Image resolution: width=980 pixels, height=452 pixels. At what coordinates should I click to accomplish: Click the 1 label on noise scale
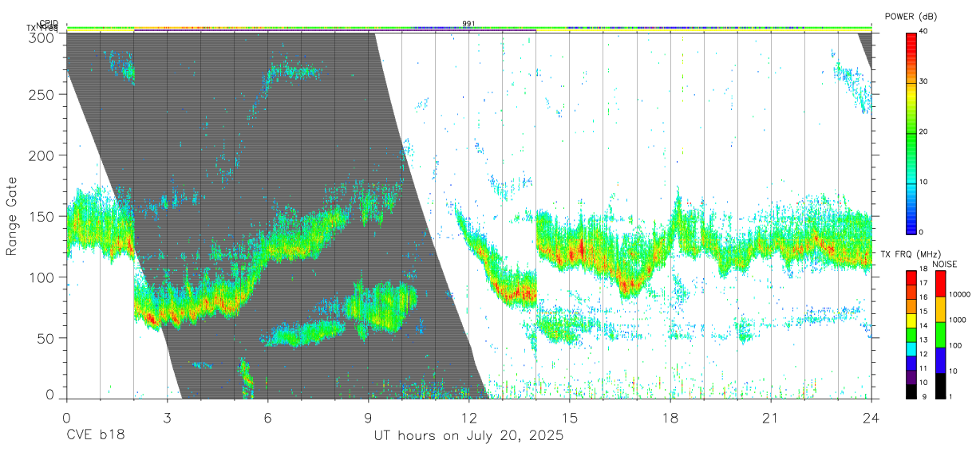[x=950, y=396]
